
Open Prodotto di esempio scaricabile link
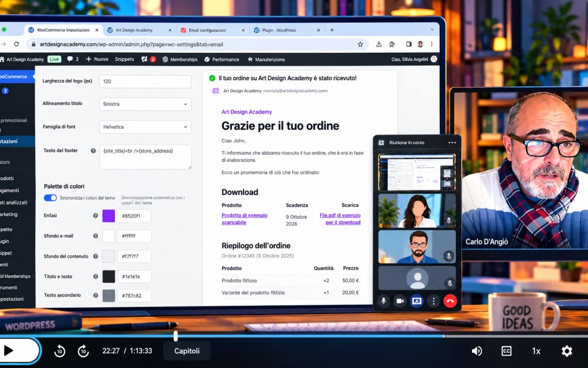244,219
